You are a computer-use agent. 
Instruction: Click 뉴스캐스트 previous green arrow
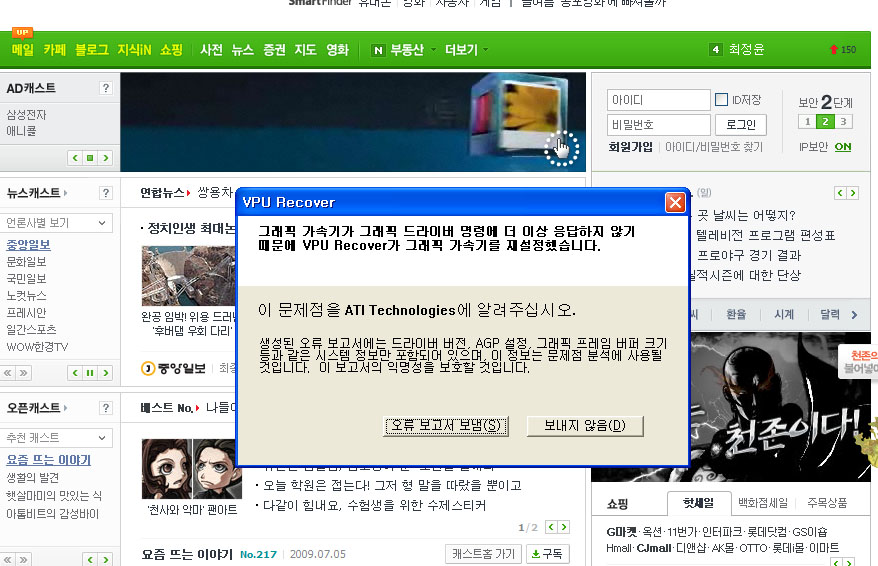click(75, 373)
